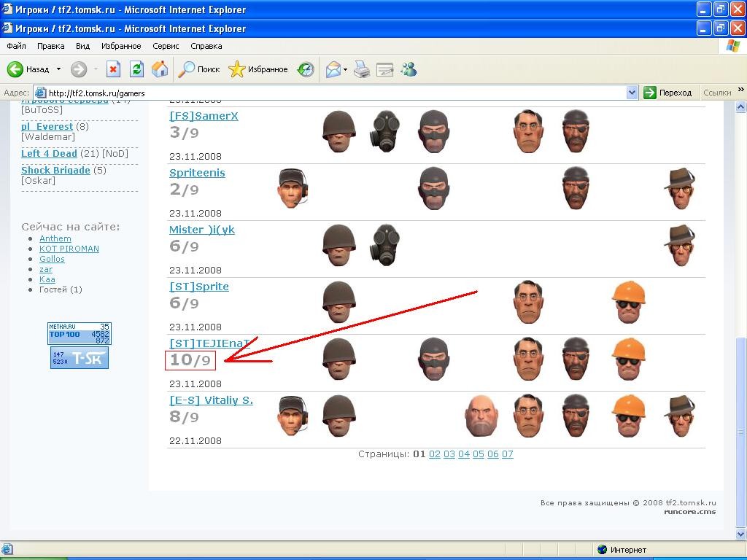Screen dimensions: 747x560
Task: Click Heavy icon in [E-S] Vitaliy S. row
Action: pos(481,416)
